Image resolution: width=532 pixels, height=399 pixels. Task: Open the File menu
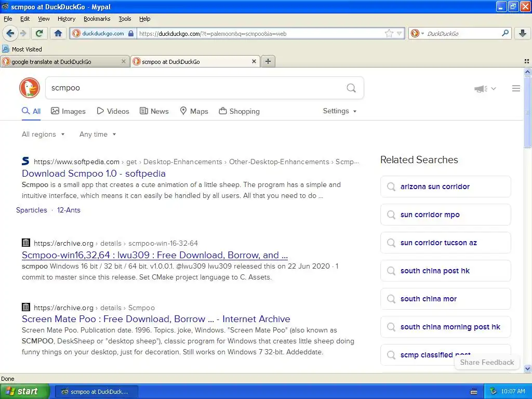click(x=8, y=19)
